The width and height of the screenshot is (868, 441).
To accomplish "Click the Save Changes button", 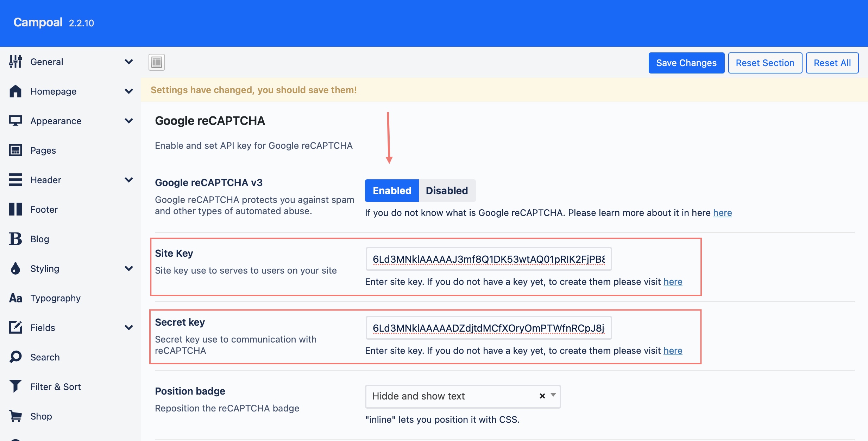I will [686, 63].
